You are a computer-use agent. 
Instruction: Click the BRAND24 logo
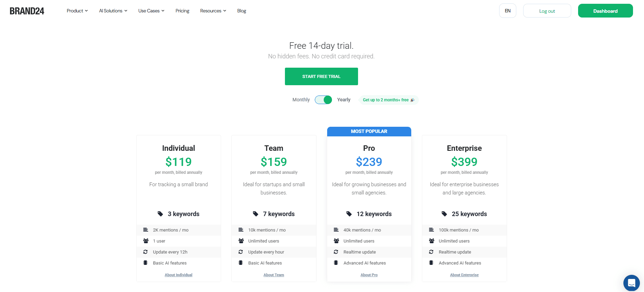(27, 11)
